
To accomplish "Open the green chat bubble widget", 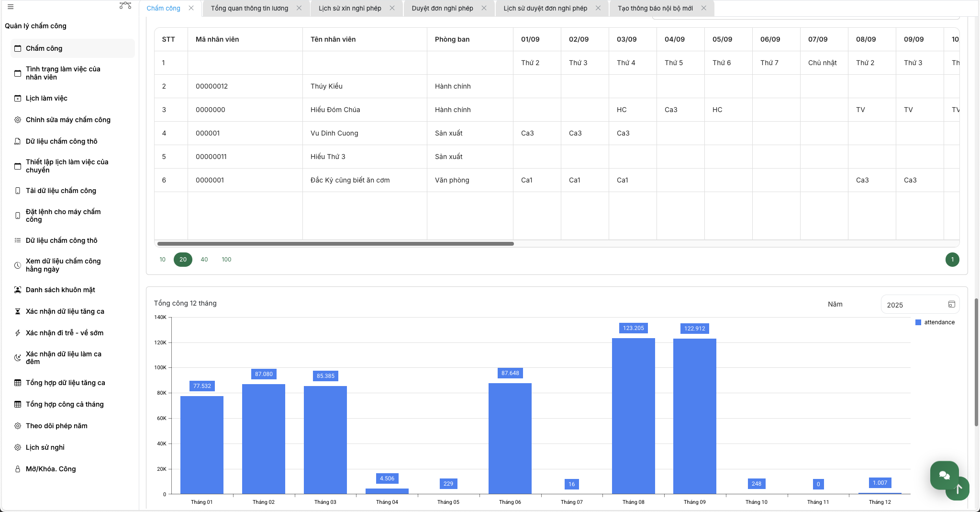I will click(944, 475).
